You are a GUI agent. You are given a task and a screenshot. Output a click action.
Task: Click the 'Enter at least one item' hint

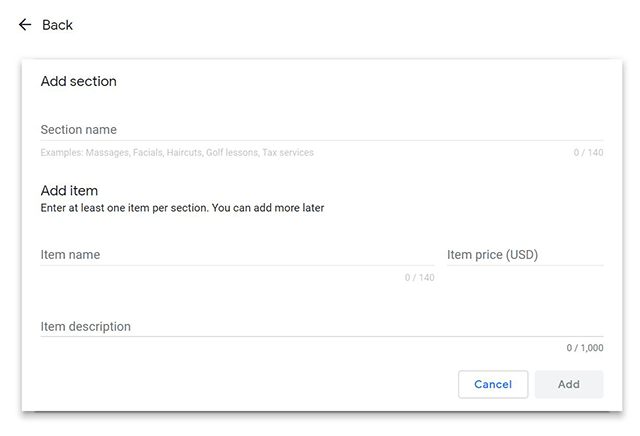tap(182, 208)
